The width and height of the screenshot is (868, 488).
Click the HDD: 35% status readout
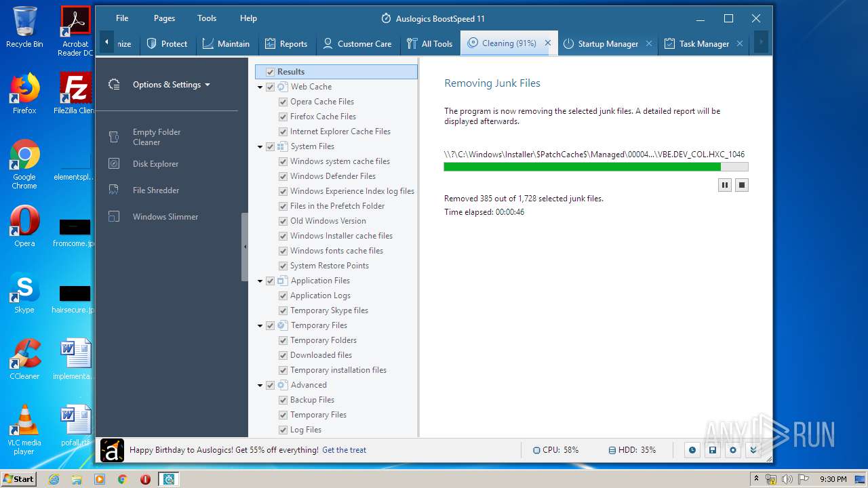[632, 450]
